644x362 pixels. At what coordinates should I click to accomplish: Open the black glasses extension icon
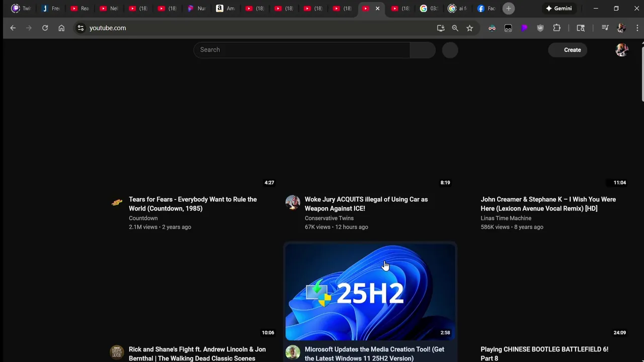[x=508, y=28]
